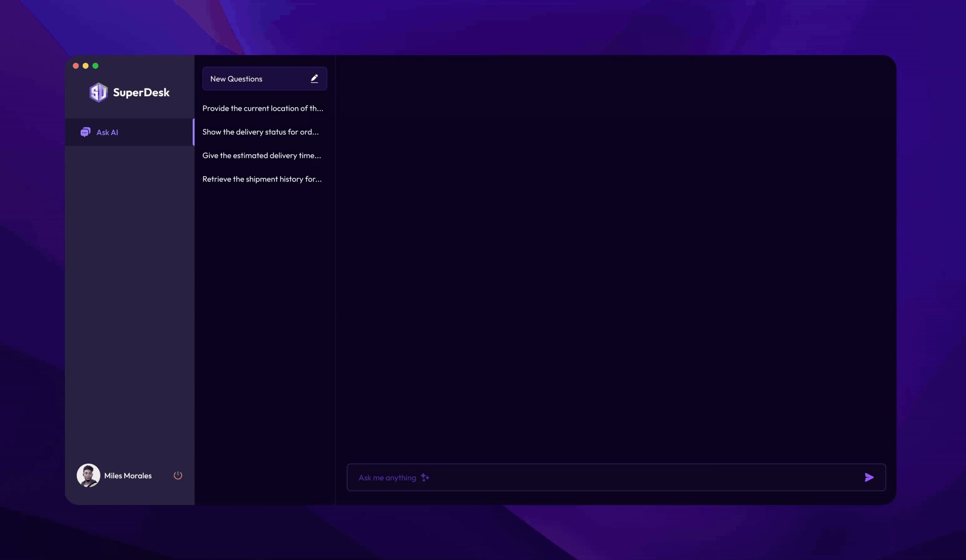Open "Give the estimated delivery time" conversation
Image resolution: width=966 pixels, height=560 pixels.
pos(261,155)
